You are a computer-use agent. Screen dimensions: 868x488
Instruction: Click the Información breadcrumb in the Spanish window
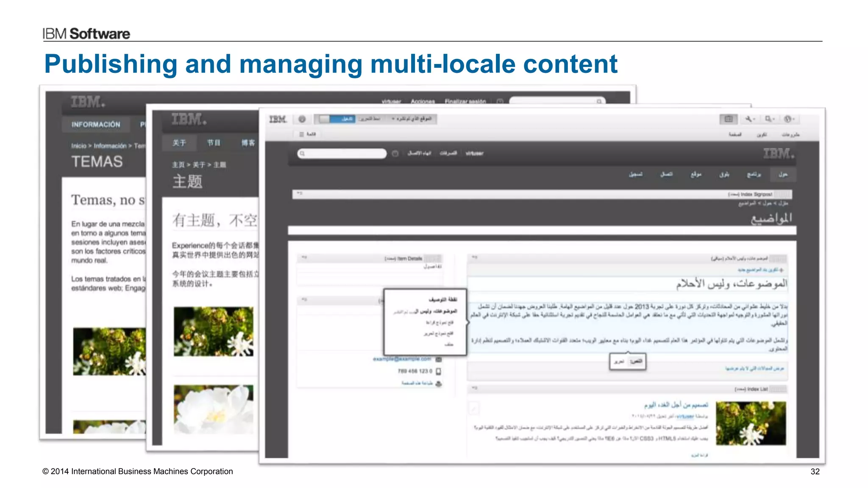pos(110,146)
